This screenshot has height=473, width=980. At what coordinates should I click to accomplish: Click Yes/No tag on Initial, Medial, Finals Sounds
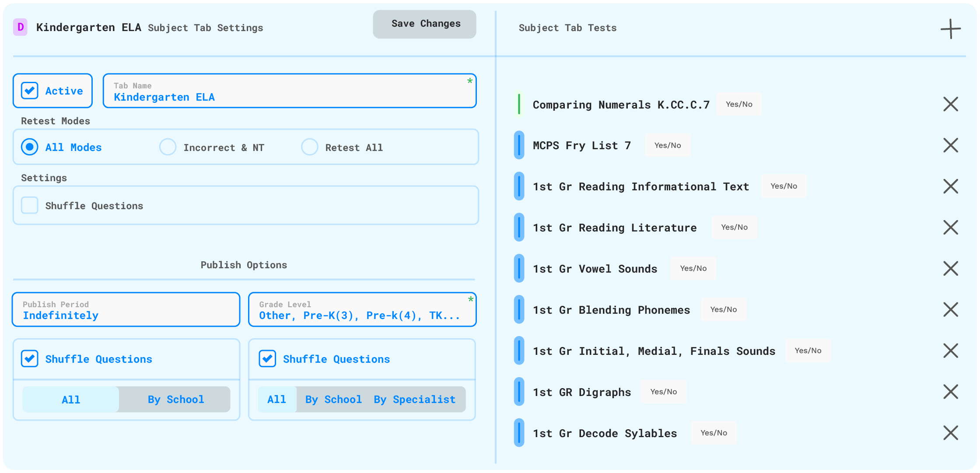(808, 350)
